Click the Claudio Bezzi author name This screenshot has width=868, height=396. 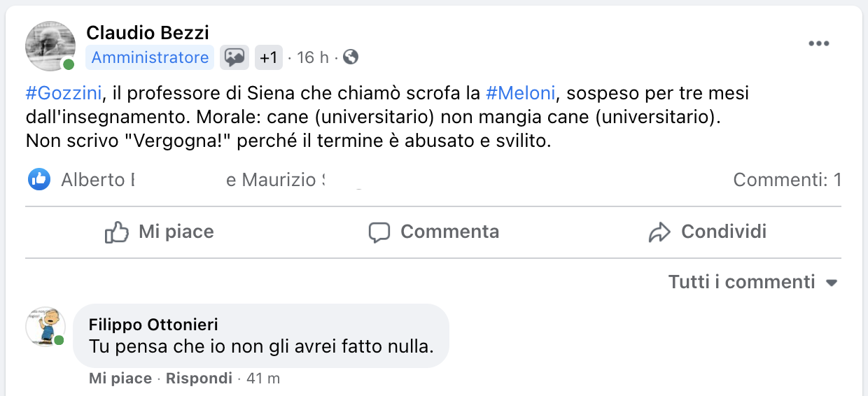coord(148,32)
